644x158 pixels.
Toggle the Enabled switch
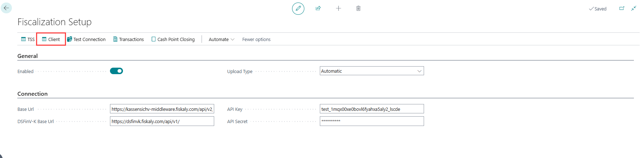116,71
